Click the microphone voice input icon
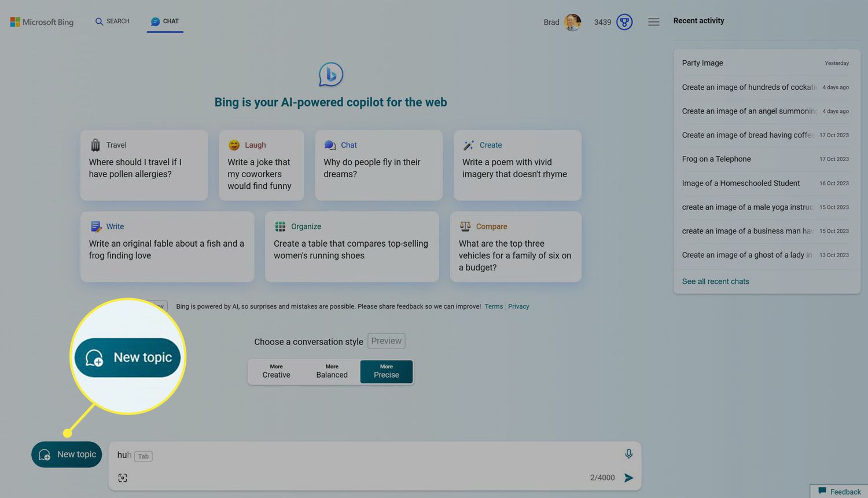The width and height of the screenshot is (868, 498). click(628, 454)
